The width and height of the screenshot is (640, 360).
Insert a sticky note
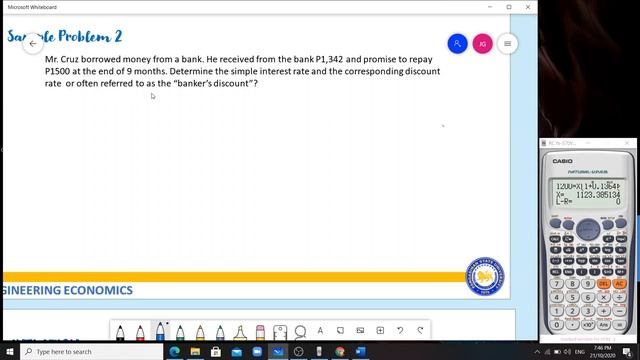[x=340, y=330]
